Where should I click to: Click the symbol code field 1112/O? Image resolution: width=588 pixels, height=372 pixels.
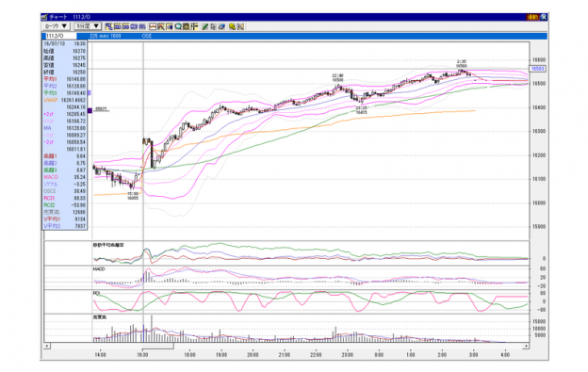coord(60,36)
